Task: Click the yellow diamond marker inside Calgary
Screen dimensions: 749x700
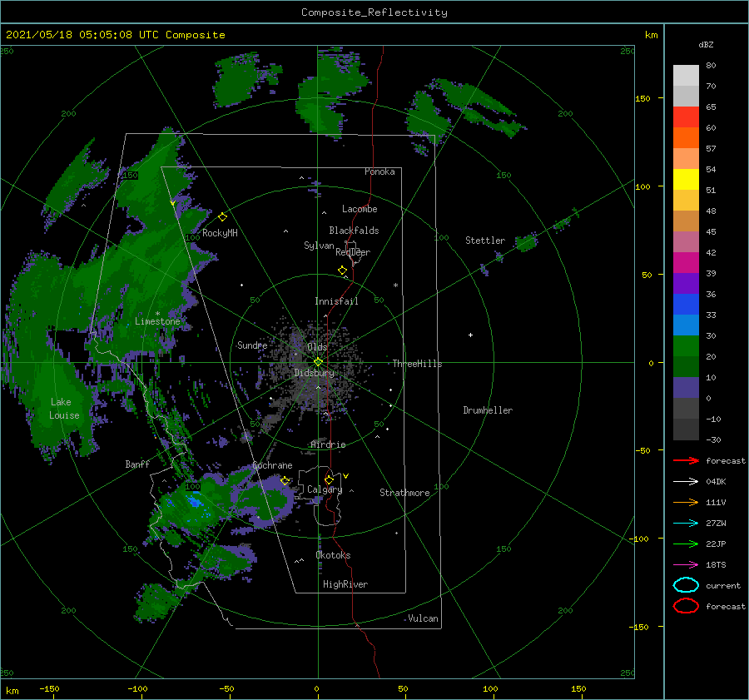Action: [329, 479]
